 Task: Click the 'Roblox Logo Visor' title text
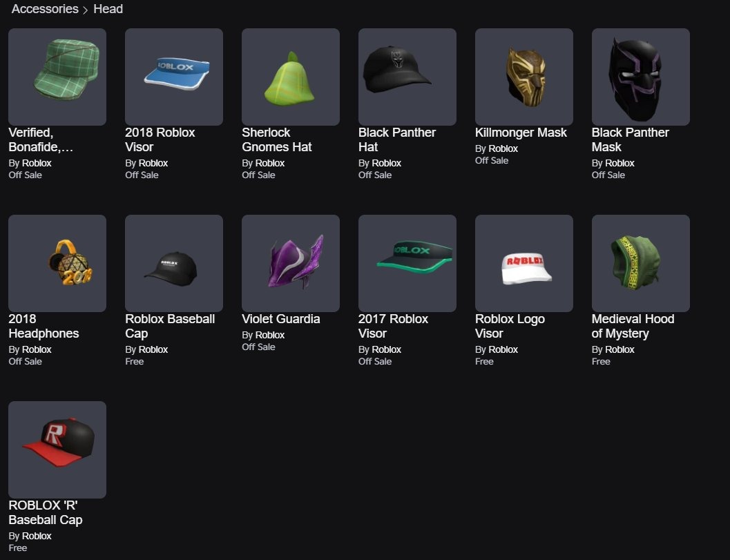[x=510, y=326]
